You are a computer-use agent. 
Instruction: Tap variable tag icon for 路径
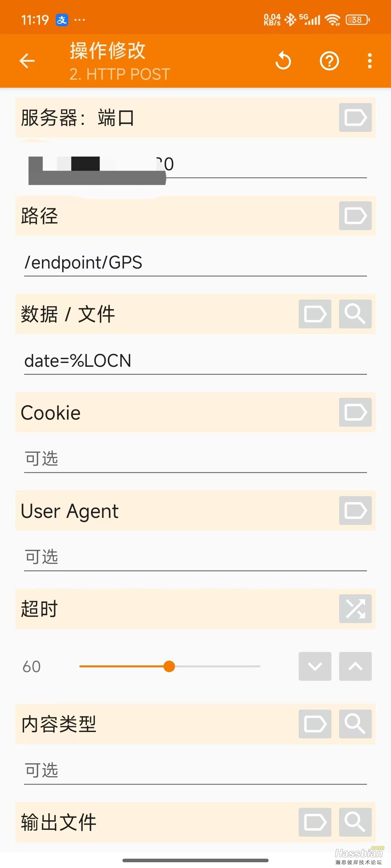point(355,216)
